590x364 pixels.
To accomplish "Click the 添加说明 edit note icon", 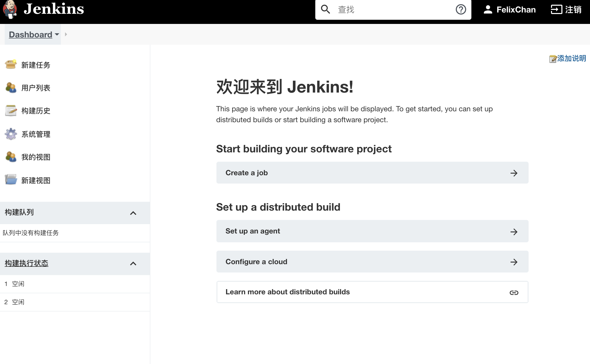I will click(x=553, y=59).
